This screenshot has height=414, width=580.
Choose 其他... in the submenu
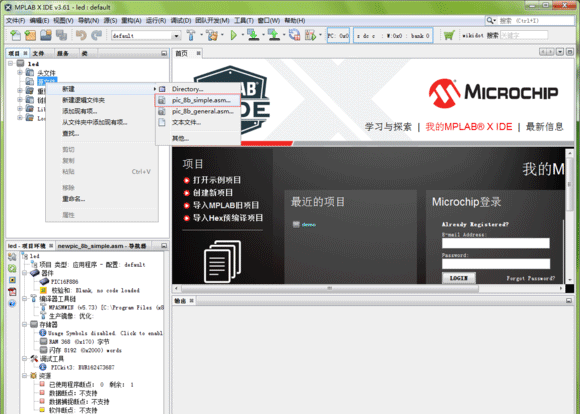click(198, 138)
